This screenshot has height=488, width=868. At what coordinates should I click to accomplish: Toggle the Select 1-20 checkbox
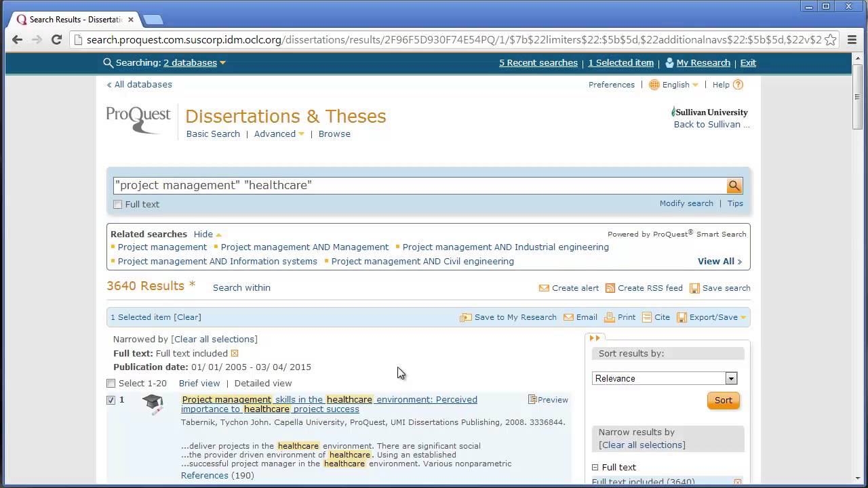[111, 384]
